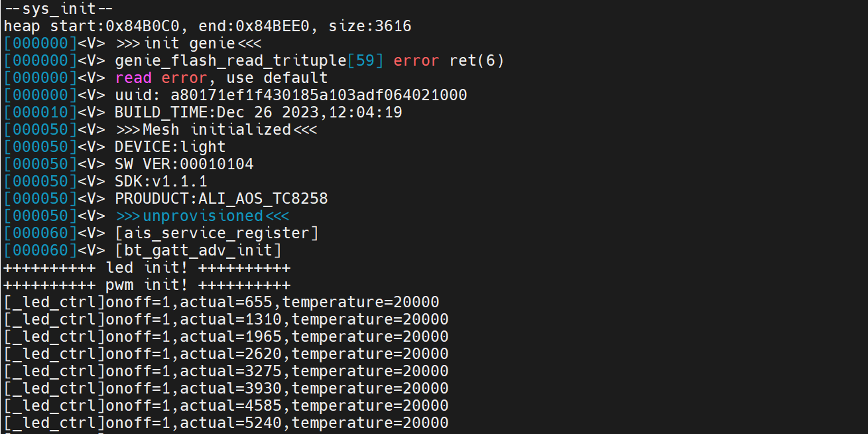Image resolution: width=868 pixels, height=434 pixels.
Task: Click the magenta "read" word
Action: (x=133, y=78)
